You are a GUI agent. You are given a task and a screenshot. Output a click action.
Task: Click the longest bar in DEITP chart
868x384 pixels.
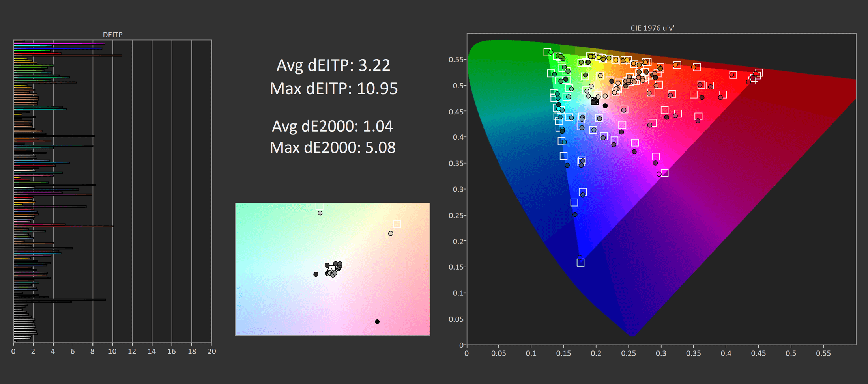[x=68, y=56]
